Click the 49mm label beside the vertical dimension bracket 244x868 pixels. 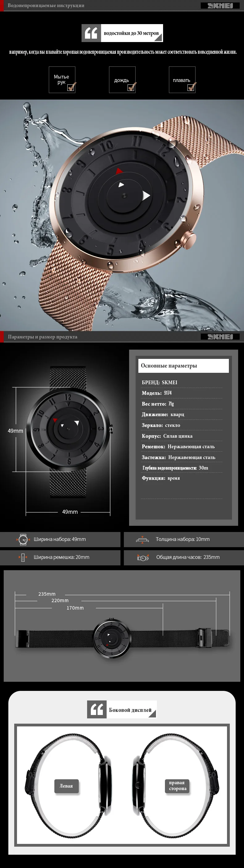point(15,431)
